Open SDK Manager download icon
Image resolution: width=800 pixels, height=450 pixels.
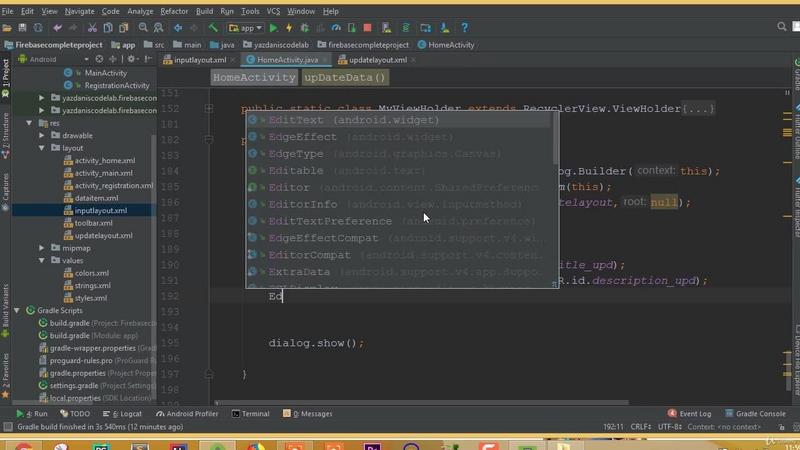click(445, 28)
